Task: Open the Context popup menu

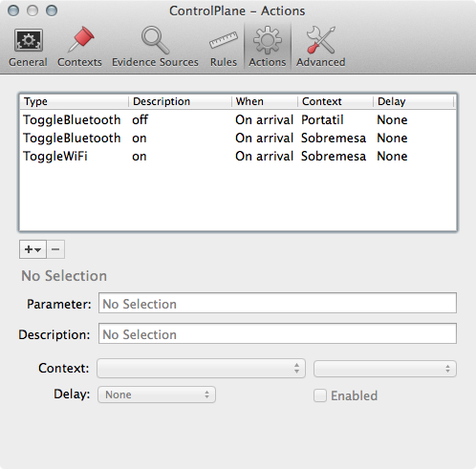Action: pos(201,369)
